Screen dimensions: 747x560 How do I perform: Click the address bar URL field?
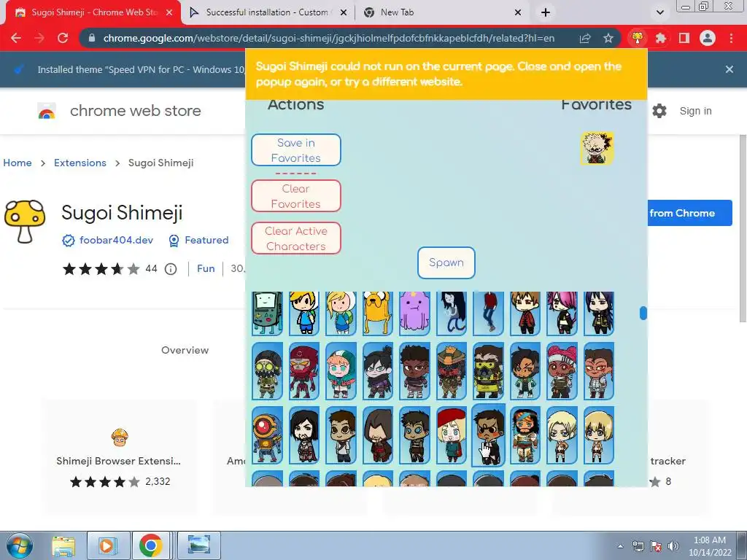[329, 38]
